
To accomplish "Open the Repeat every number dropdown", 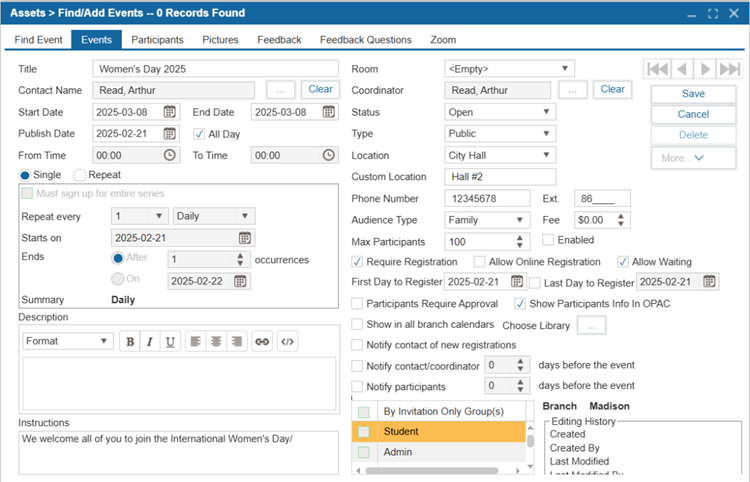I will pos(140,216).
